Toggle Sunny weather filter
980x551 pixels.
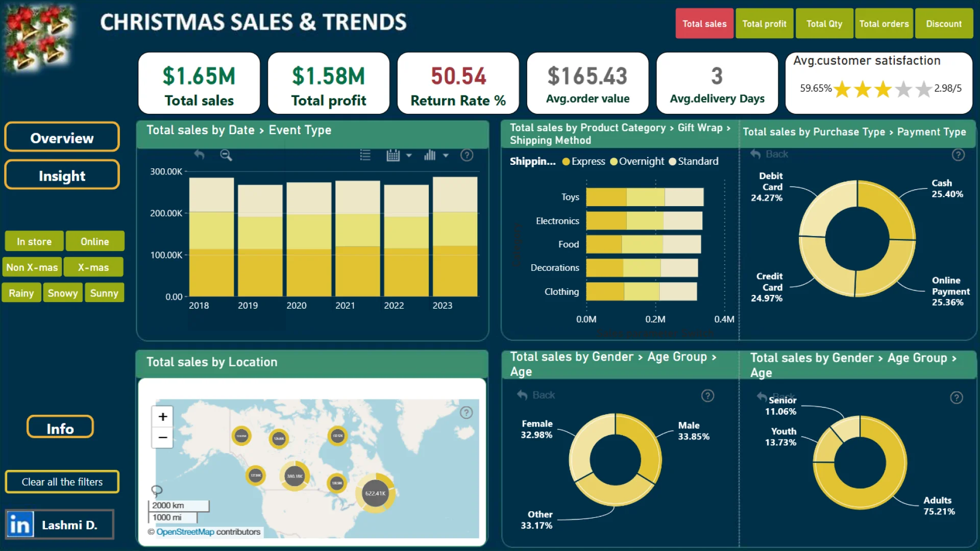[x=104, y=293]
